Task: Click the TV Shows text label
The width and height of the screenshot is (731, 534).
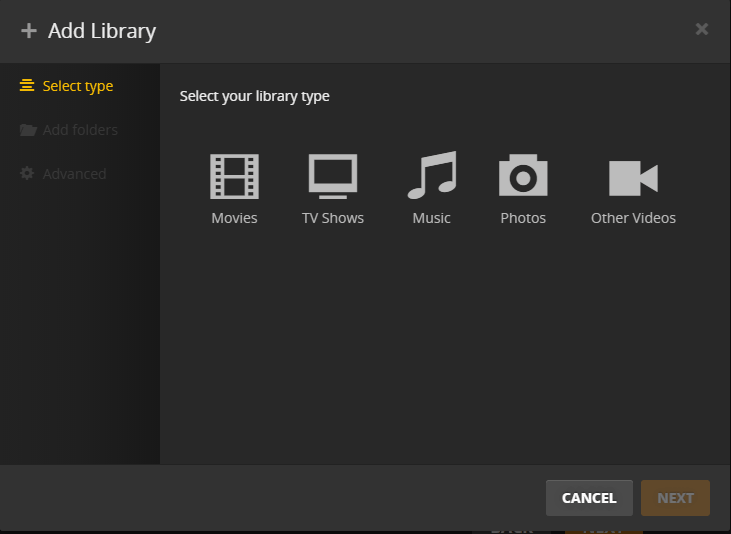Action: point(333,218)
